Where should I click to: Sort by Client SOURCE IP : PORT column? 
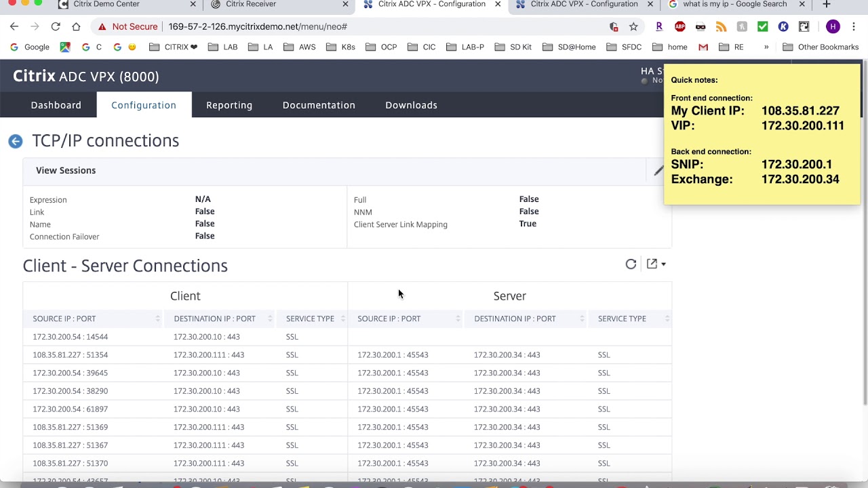[x=93, y=319]
